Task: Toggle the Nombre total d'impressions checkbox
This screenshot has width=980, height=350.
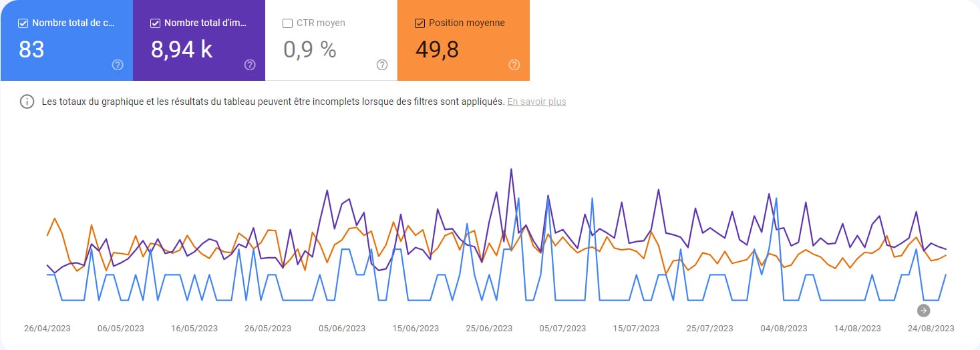Action: click(156, 23)
